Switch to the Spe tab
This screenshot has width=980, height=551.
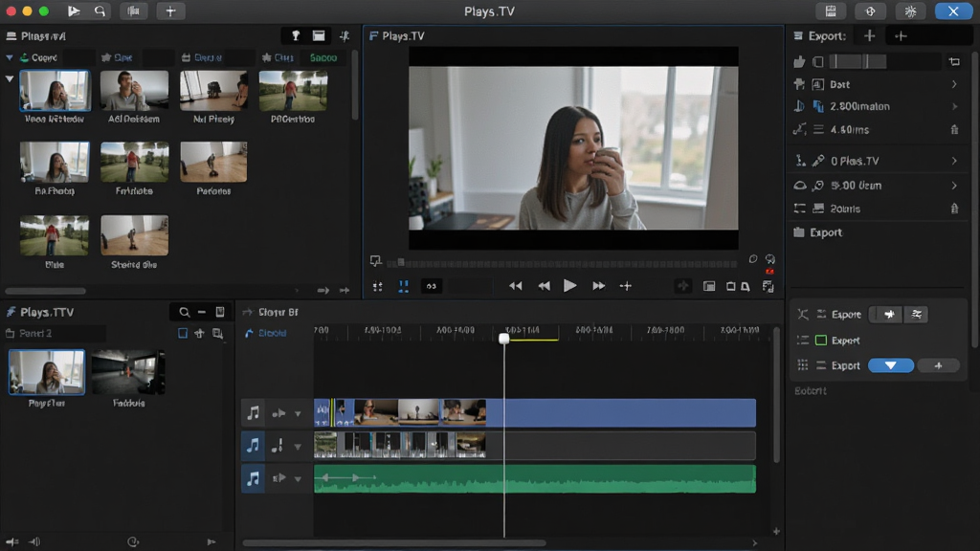(118, 57)
